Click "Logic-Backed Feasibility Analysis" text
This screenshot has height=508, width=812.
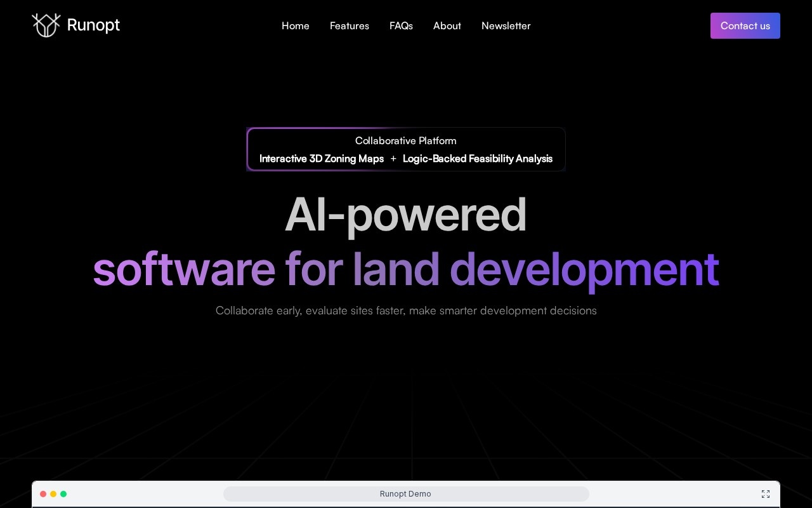point(478,159)
